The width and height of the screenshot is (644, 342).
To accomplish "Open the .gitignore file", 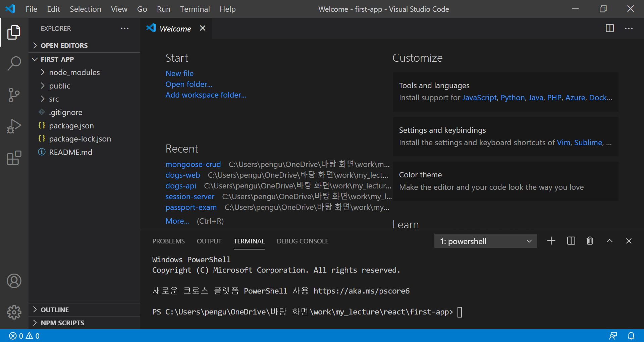I will click(84, 112).
